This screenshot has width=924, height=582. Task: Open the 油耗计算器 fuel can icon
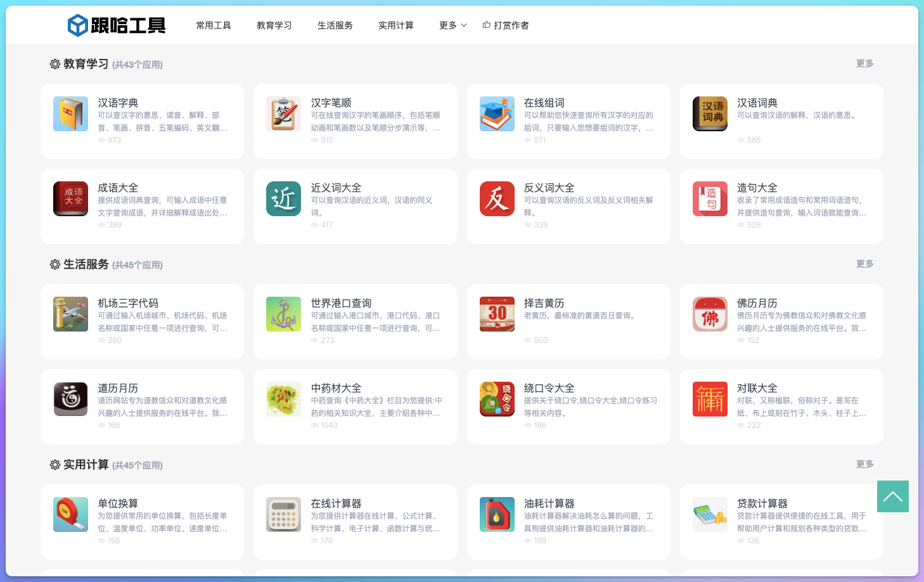(497, 515)
